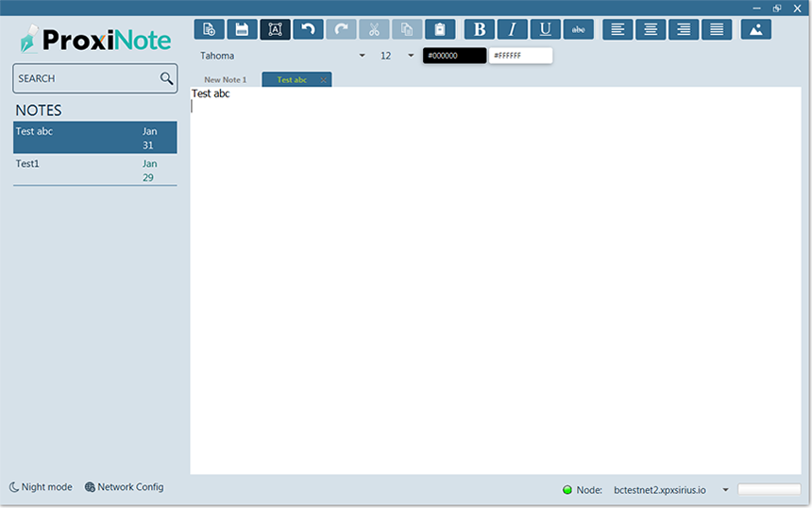Enable Night mode

point(41,487)
